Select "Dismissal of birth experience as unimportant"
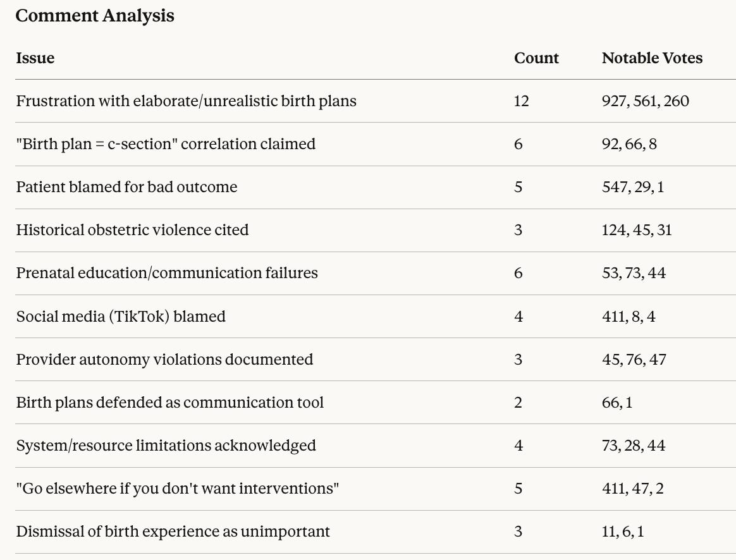This screenshot has width=736, height=560. pos(173,532)
